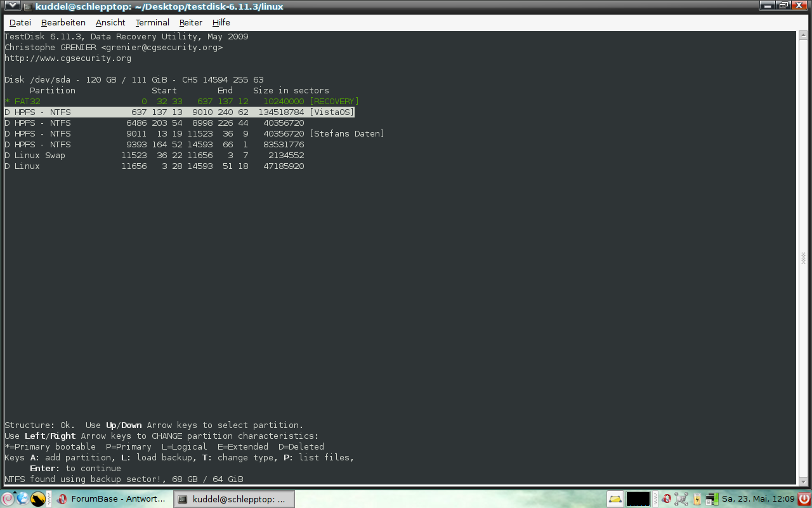The height and width of the screenshot is (508, 812).
Task: Switch to the ForumBase - Antwort taskbar window
Action: 112,499
